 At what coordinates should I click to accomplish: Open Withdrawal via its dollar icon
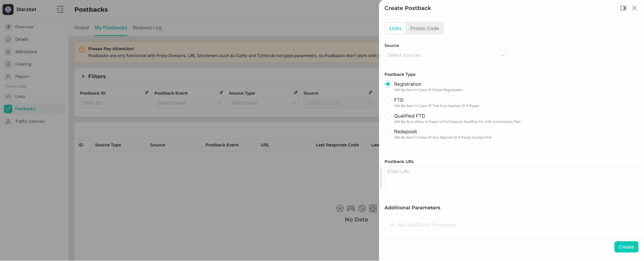[x=8, y=52]
